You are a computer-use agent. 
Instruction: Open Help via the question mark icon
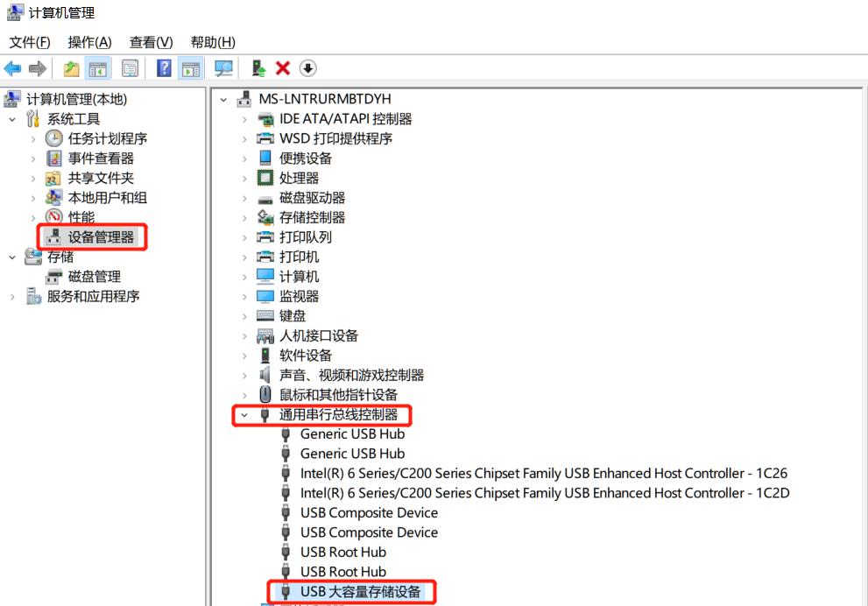165,68
